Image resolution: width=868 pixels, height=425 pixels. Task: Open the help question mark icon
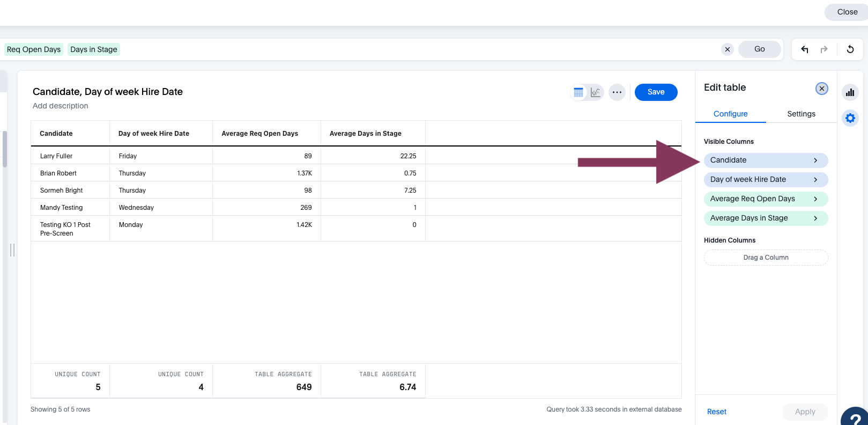tap(855, 417)
